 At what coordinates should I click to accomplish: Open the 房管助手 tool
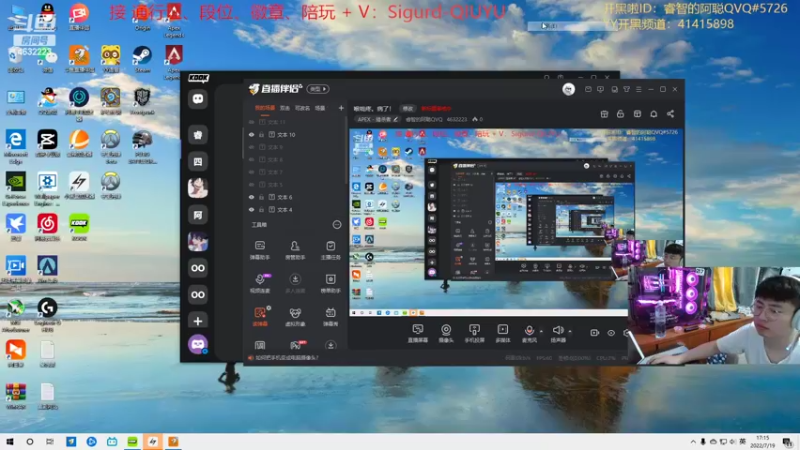(x=295, y=250)
